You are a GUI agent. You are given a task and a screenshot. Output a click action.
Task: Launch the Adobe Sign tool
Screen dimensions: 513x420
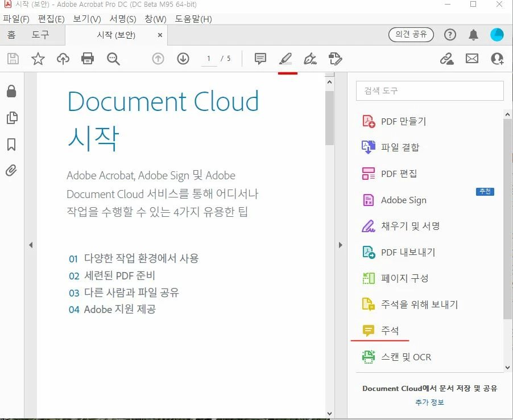(x=394, y=200)
